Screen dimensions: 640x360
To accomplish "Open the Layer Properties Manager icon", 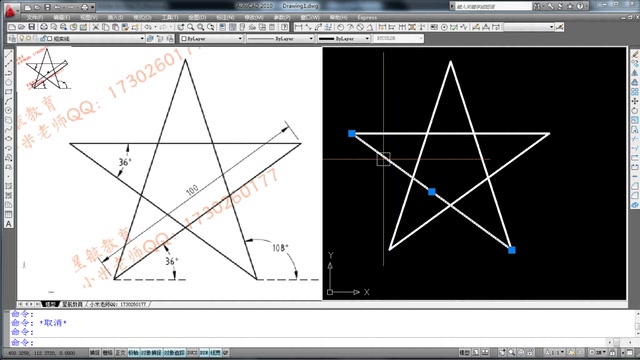I will click(12, 38).
